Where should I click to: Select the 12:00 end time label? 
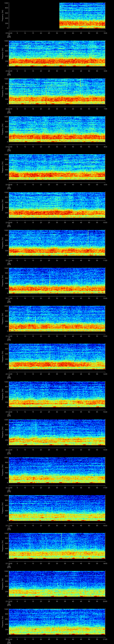[x=105, y=298]
